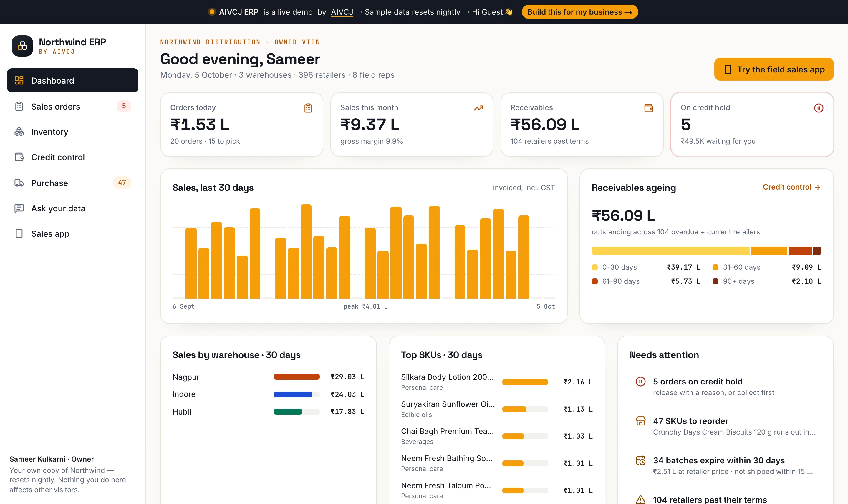Follow the AIVCJ link in top banner
Screen dimensions: 848x504
(x=342, y=12)
